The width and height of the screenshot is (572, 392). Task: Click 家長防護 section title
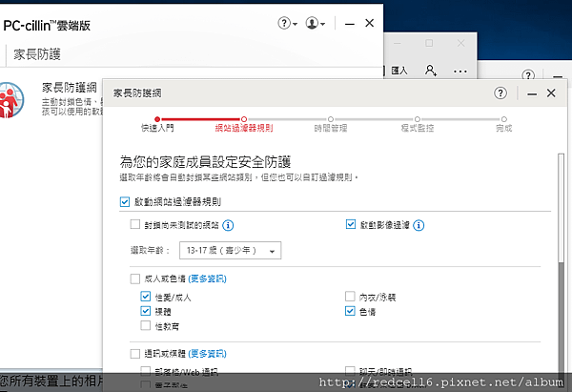[37, 54]
